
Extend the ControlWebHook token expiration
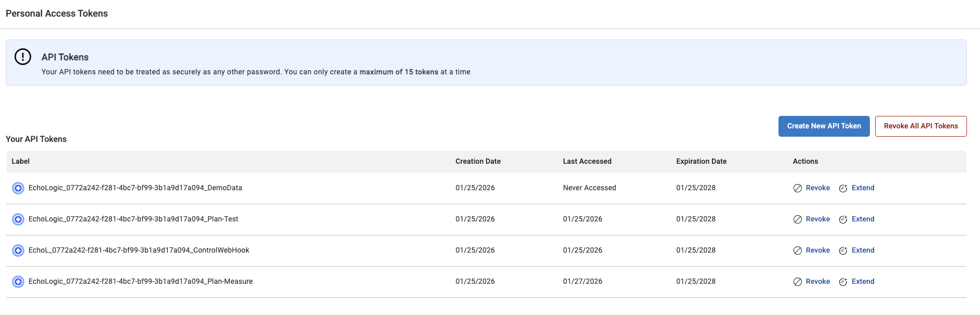(863, 251)
